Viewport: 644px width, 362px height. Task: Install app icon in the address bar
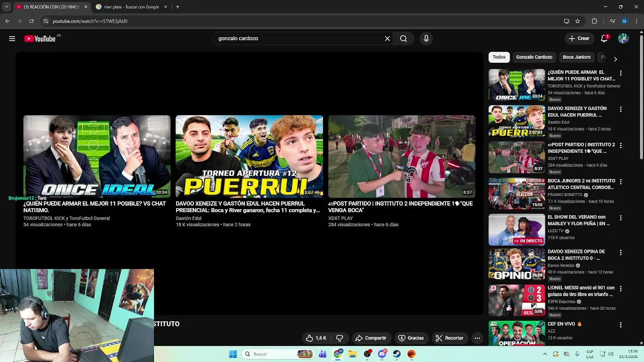coord(567,21)
